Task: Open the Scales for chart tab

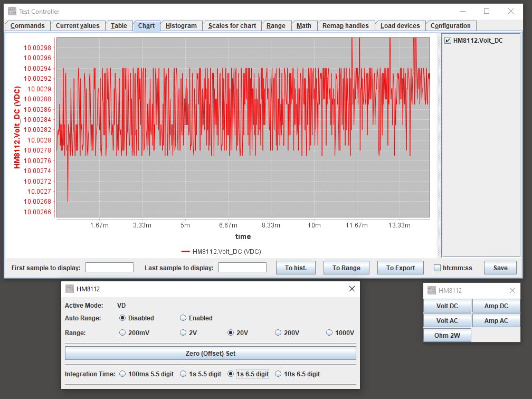Action: point(232,26)
